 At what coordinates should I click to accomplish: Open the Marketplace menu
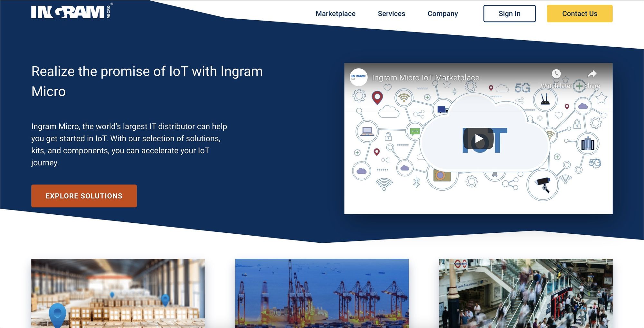[x=336, y=14]
